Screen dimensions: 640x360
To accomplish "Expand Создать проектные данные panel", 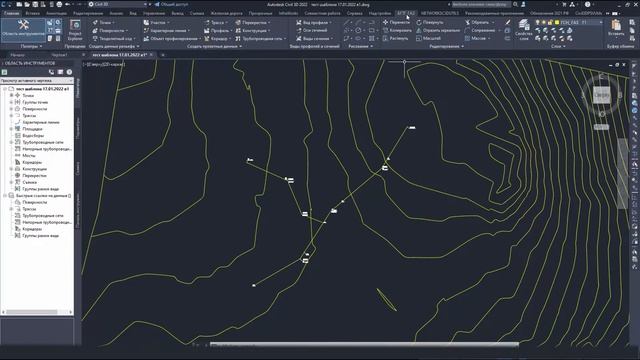I will click(x=214, y=47).
